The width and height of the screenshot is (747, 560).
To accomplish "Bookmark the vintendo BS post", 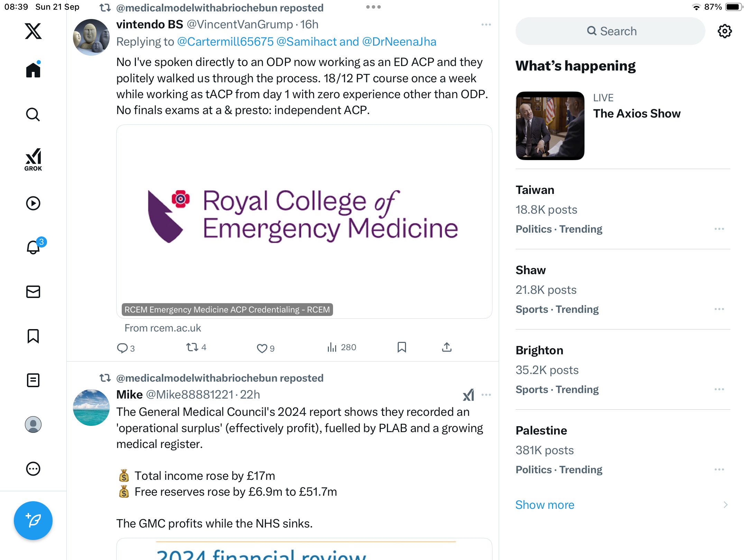I will [402, 347].
